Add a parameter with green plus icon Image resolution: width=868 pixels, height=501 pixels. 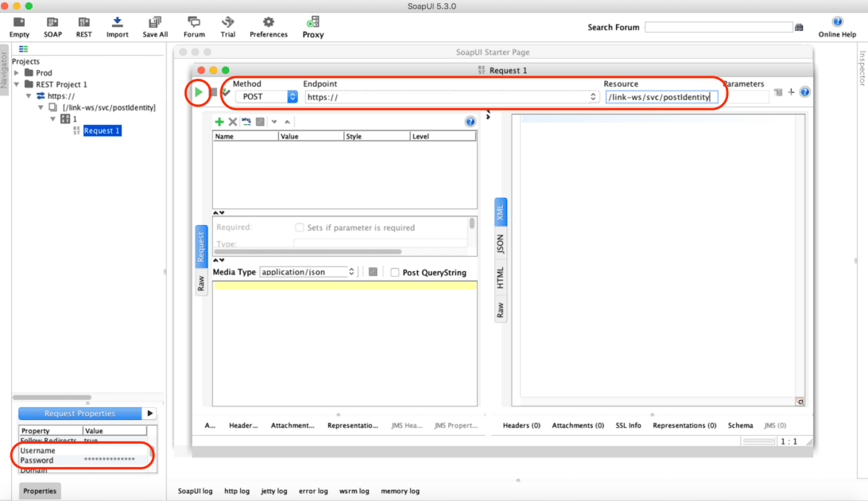219,122
